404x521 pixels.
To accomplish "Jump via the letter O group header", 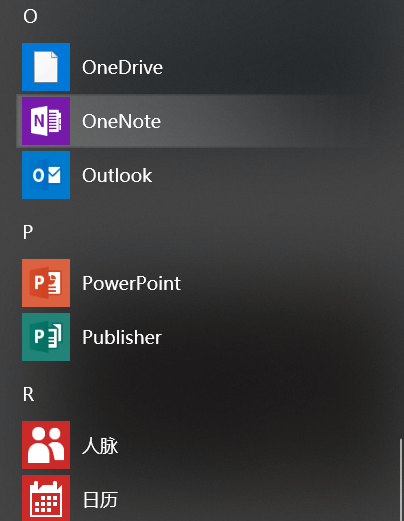I will point(30,16).
